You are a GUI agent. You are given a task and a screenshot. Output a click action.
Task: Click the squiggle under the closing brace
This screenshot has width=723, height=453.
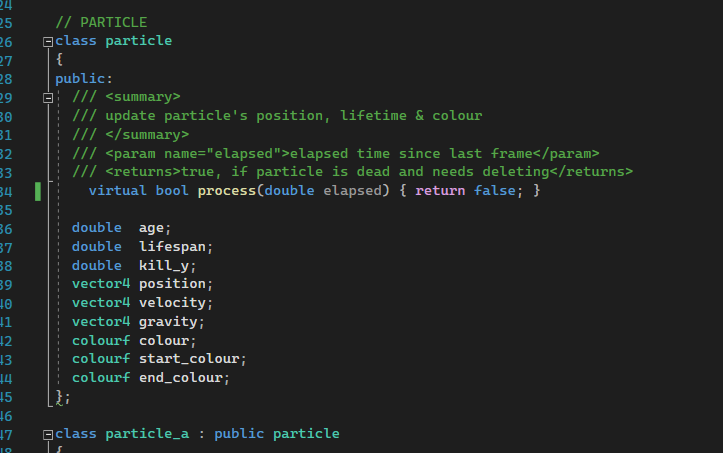pos(59,404)
